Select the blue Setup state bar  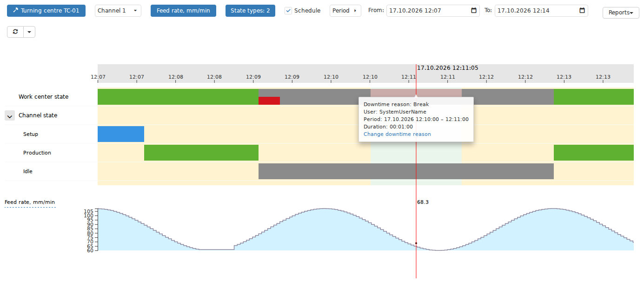[121, 134]
